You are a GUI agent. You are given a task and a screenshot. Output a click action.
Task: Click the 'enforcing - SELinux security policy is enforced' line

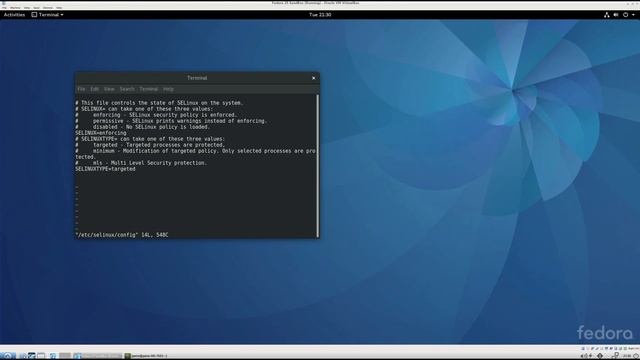click(156, 115)
